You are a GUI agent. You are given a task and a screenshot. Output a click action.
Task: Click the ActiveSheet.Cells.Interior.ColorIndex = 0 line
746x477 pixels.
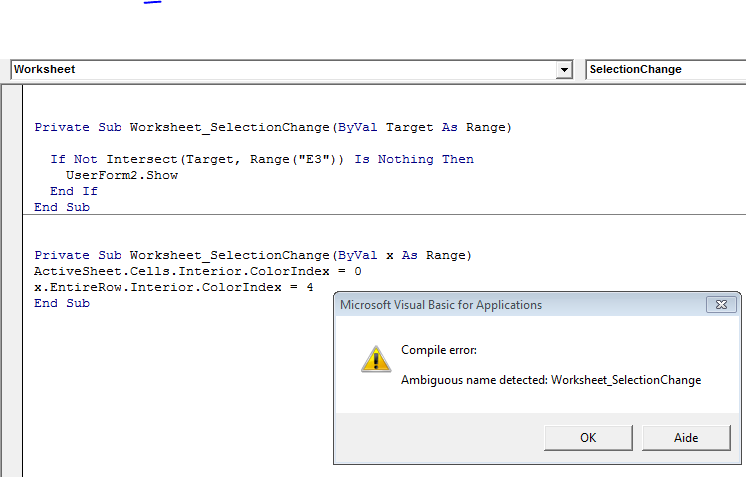(x=197, y=271)
